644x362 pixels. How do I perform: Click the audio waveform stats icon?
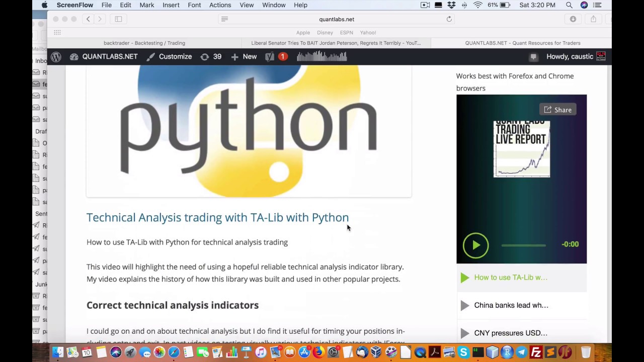click(322, 57)
